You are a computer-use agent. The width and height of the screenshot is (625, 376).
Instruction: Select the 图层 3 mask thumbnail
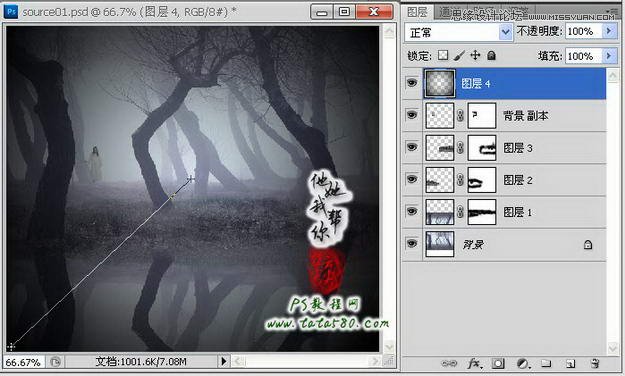pos(482,148)
